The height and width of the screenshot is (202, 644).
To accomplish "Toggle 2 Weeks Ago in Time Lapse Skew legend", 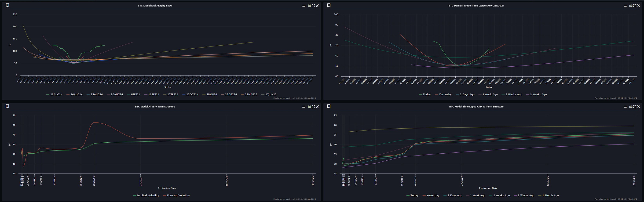I will (512, 95).
